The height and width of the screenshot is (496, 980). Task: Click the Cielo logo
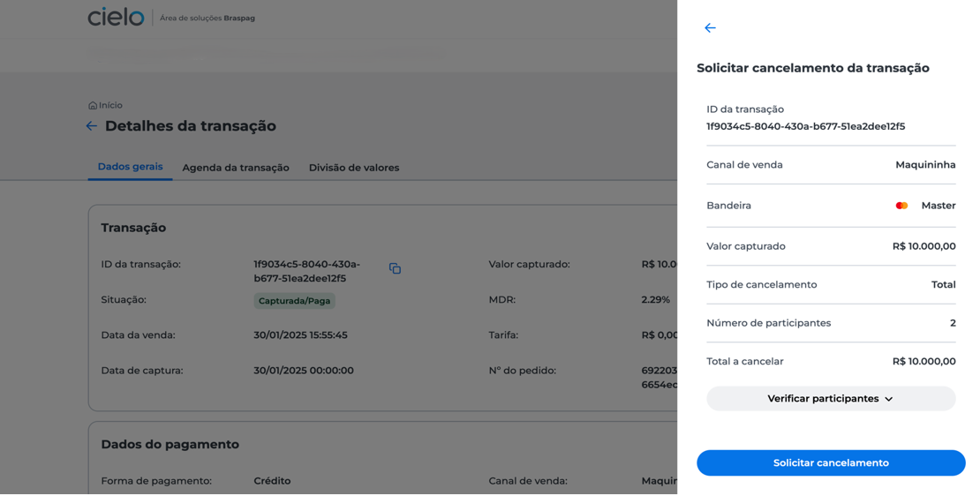[116, 17]
